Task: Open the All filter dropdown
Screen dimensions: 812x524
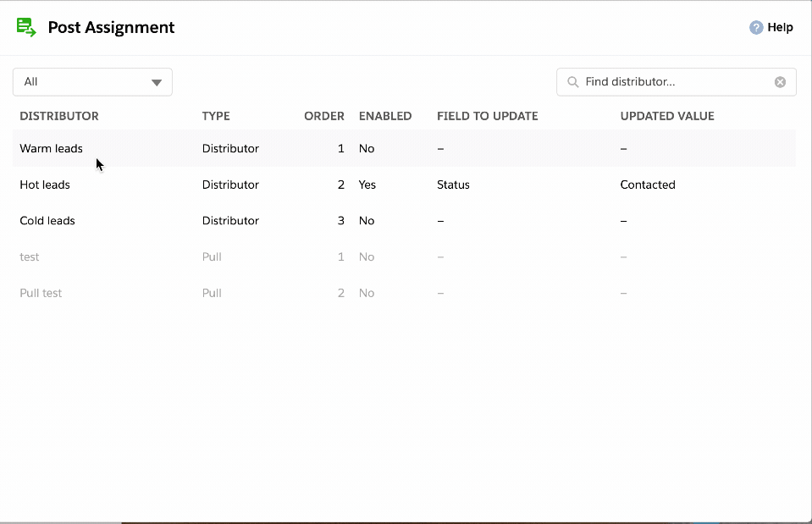Action: pos(92,82)
